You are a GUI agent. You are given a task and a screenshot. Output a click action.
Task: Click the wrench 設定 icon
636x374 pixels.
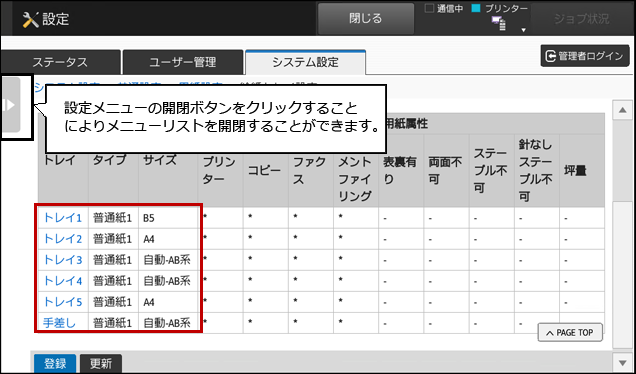[x=30, y=19]
